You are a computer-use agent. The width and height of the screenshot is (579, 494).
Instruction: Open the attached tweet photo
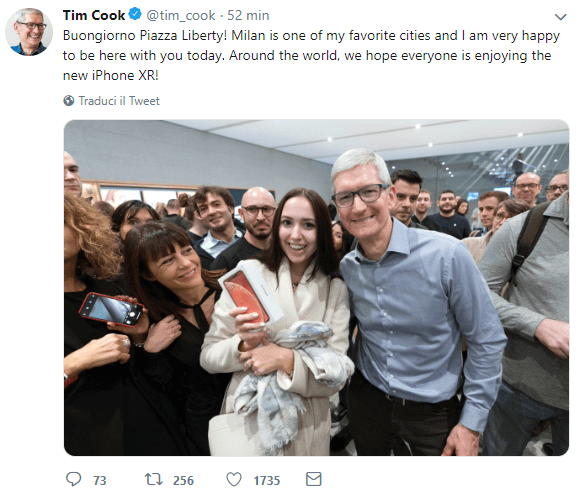[316, 288]
